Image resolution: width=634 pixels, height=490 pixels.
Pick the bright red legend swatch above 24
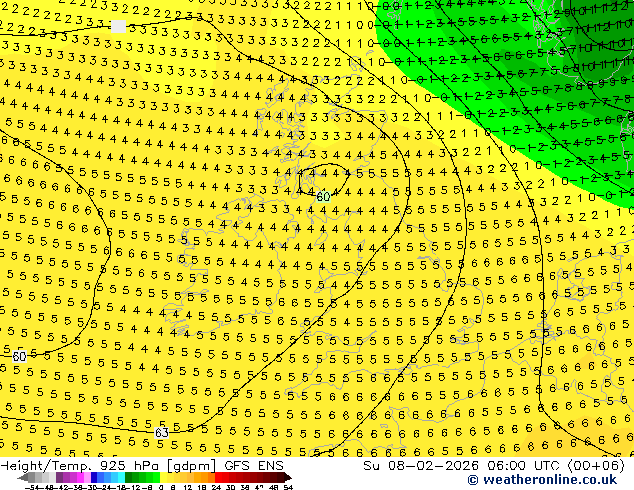218,477
